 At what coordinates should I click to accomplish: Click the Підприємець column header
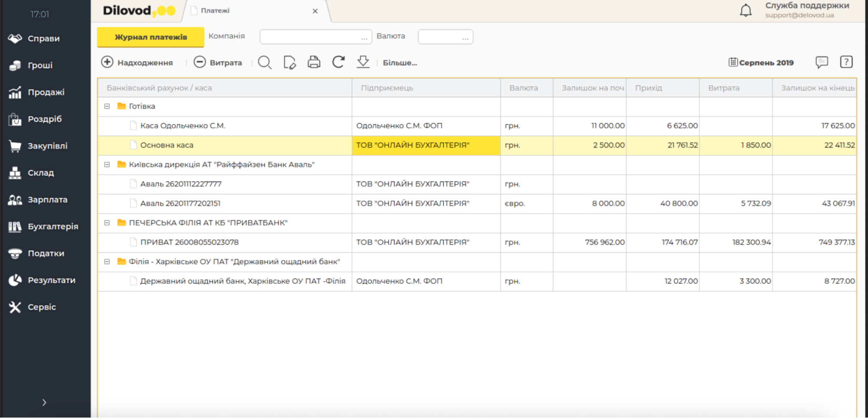coord(426,88)
